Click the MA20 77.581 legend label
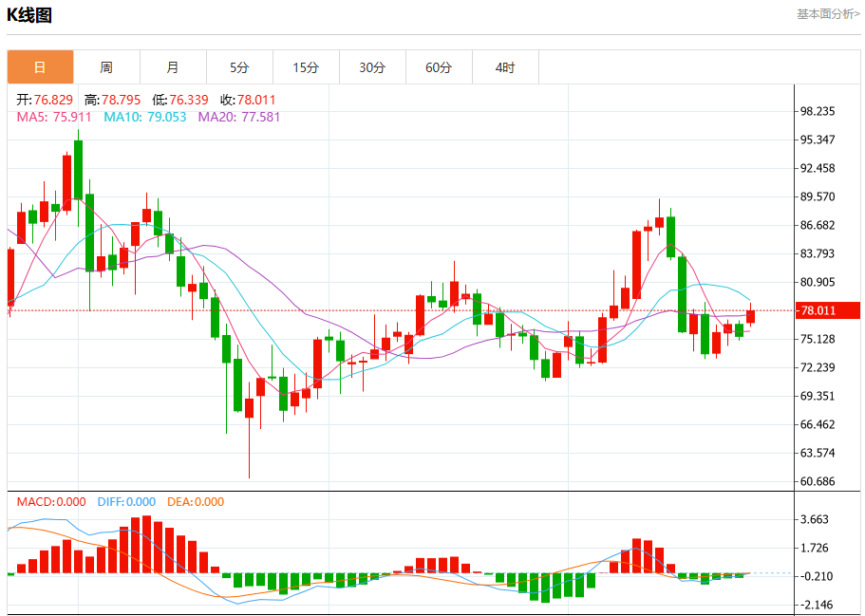 coord(239,117)
